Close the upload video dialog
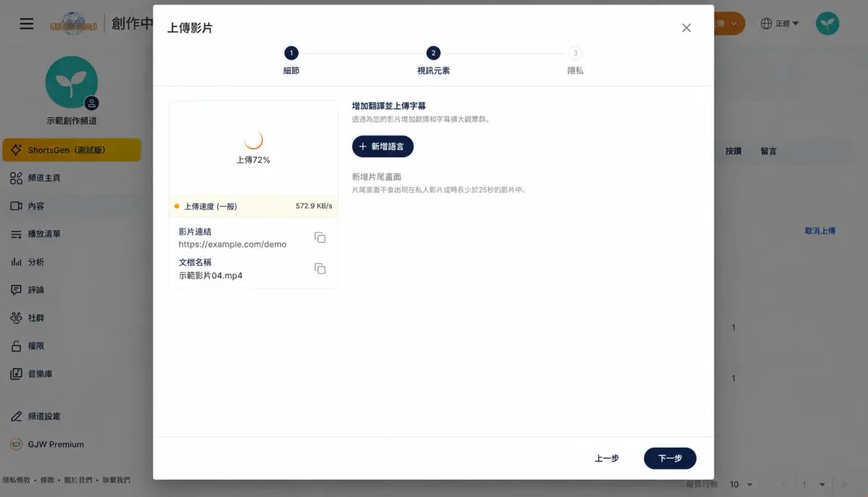Viewport: 868px width, 497px height. (x=686, y=27)
